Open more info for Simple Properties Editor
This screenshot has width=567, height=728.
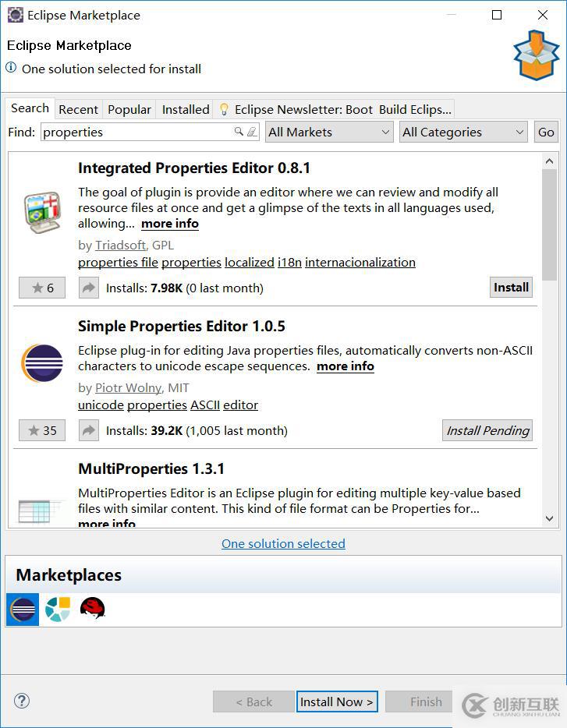[346, 366]
